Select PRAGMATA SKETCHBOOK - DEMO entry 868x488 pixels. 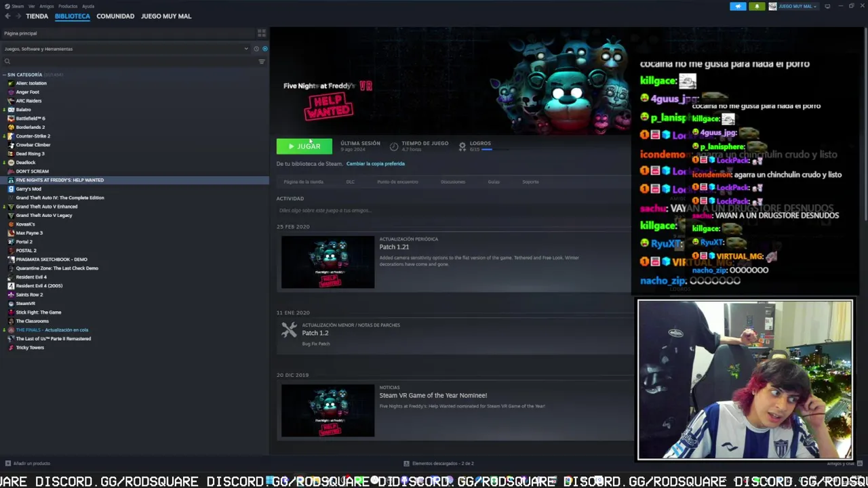(x=52, y=260)
